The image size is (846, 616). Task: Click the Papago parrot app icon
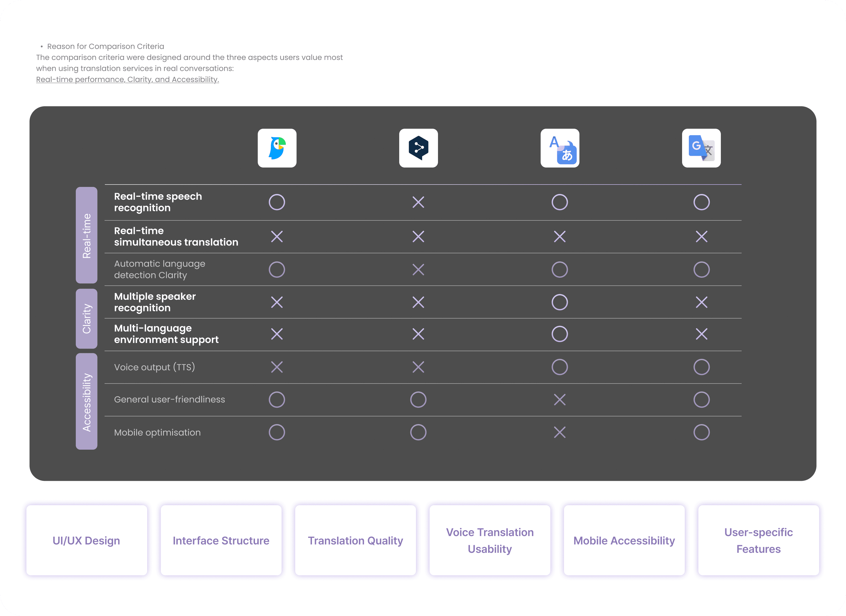point(277,148)
